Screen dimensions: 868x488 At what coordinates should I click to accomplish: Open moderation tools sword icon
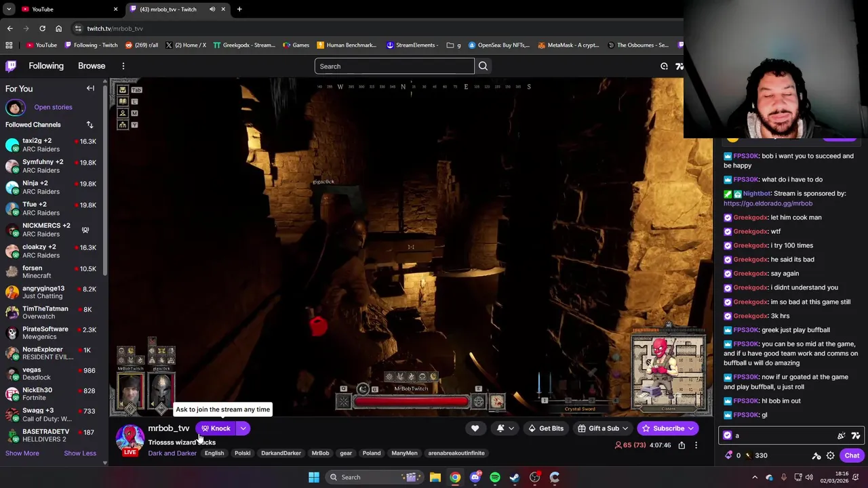(x=816, y=455)
